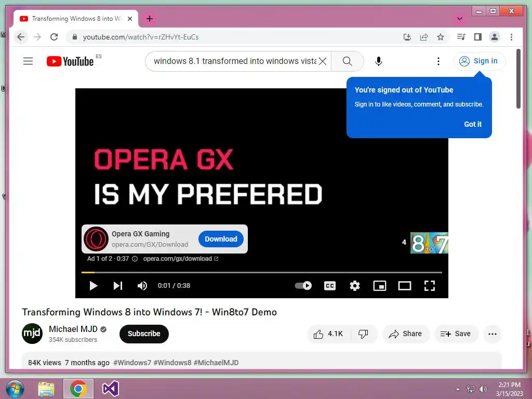This screenshot has width=532, height=399.
Task: Close the Transforming Windows 8 tab
Action: point(129,19)
